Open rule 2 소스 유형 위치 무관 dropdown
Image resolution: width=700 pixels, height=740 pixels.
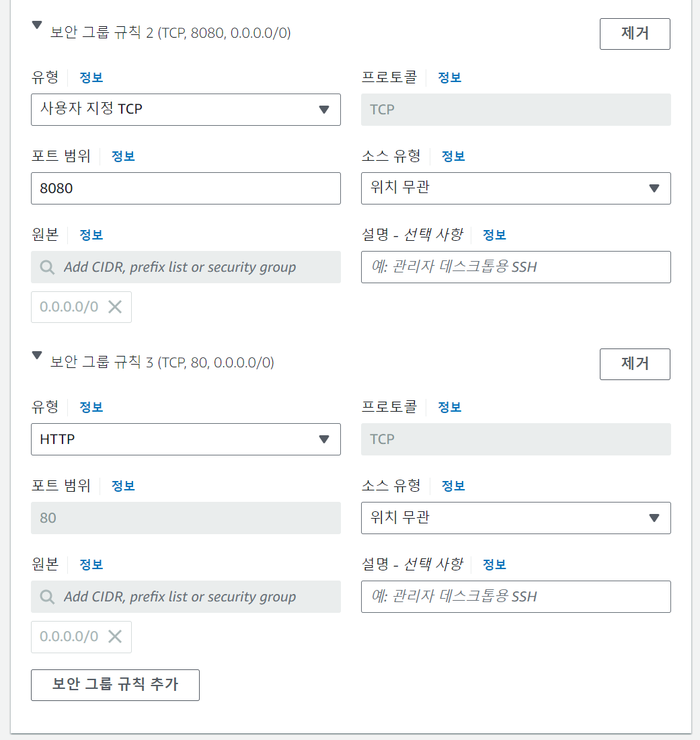[x=516, y=188]
